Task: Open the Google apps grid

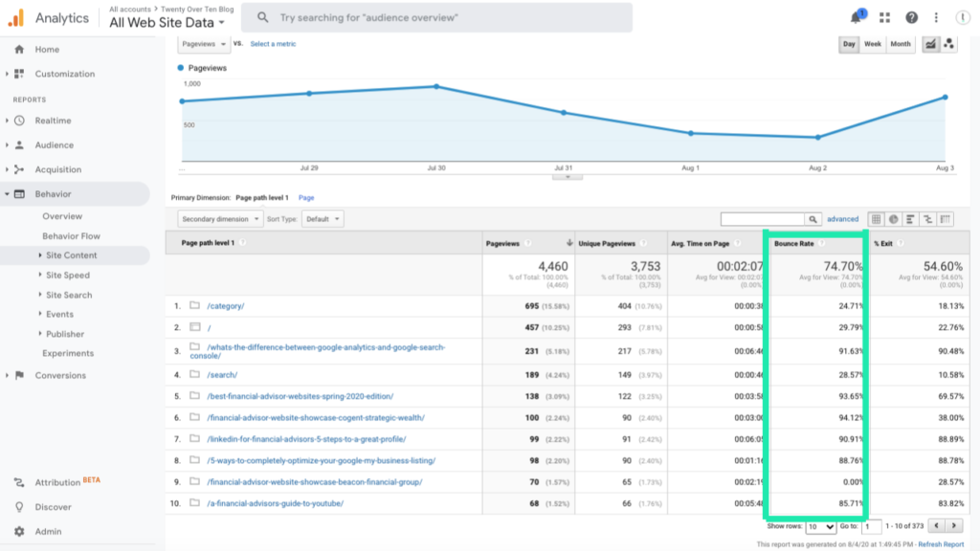Action: (884, 18)
